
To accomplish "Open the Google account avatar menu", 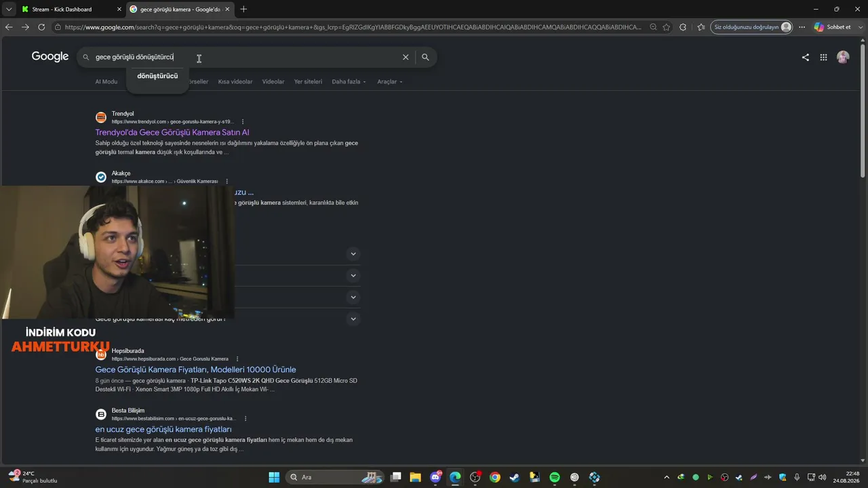I will tap(843, 58).
